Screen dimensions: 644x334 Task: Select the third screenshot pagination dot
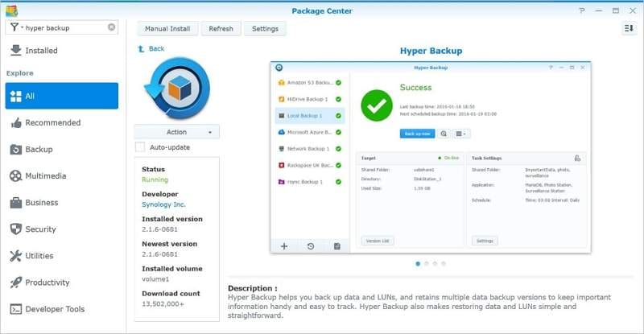[x=435, y=264]
